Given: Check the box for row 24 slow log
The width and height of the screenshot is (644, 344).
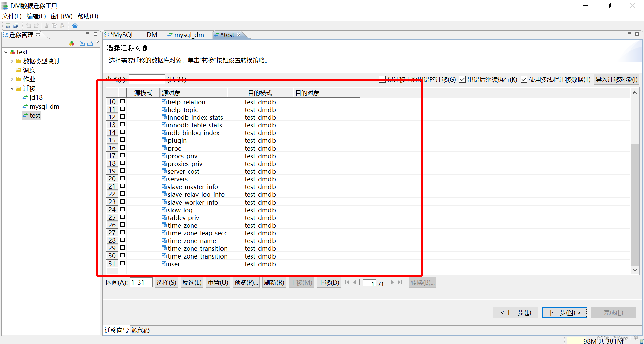Looking at the screenshot, I should pyautogui.click(x=122, y=209).
